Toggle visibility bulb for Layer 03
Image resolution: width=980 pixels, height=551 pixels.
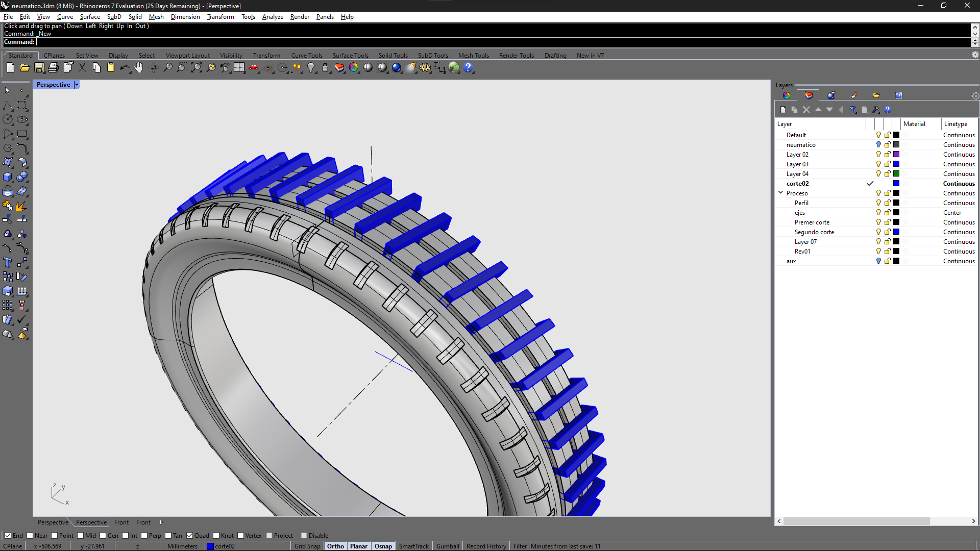point(878,164)
